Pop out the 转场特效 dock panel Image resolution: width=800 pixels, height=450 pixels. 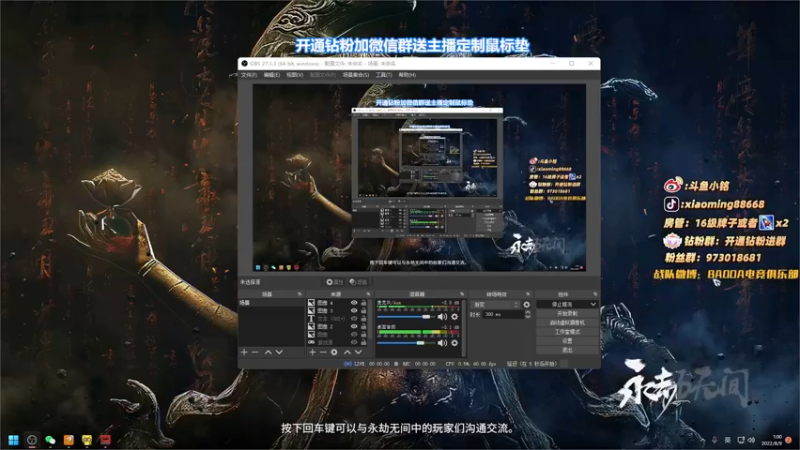(528, 294)
